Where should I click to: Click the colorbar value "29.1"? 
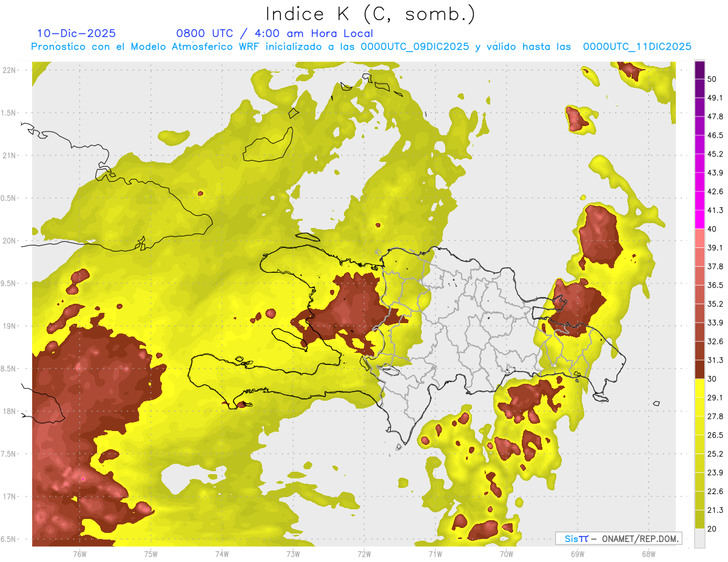point(715,397)
